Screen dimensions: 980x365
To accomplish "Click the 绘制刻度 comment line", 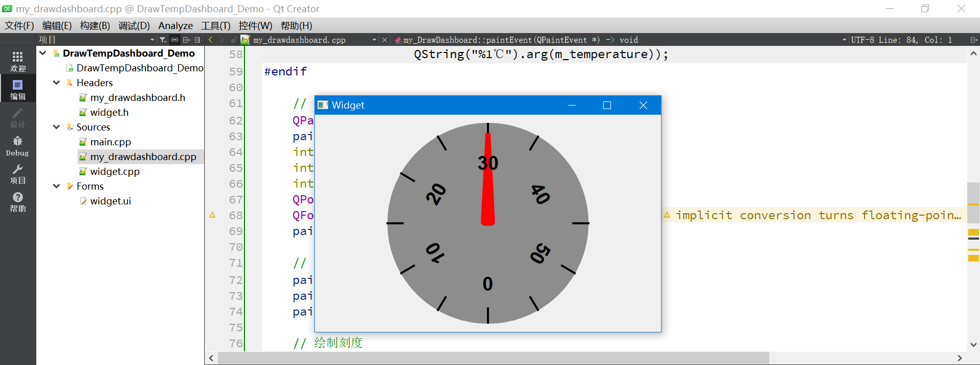I will pyautogui.click(x=328, y=343).
